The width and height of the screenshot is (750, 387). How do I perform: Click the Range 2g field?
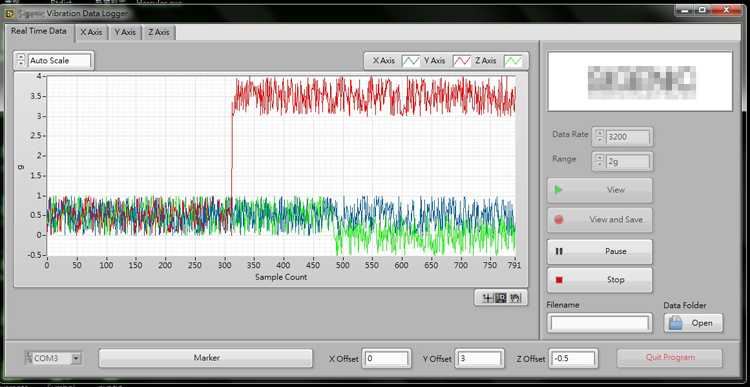[x=628, y=162]
